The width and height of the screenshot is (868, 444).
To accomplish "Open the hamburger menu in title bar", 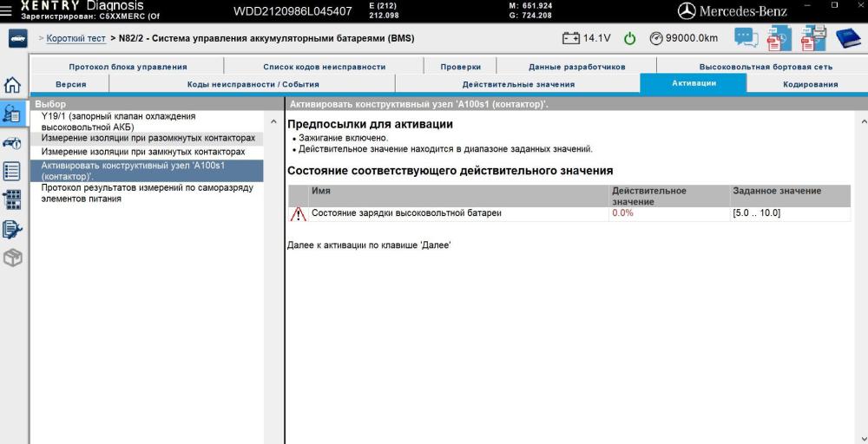I will point(7,10).
